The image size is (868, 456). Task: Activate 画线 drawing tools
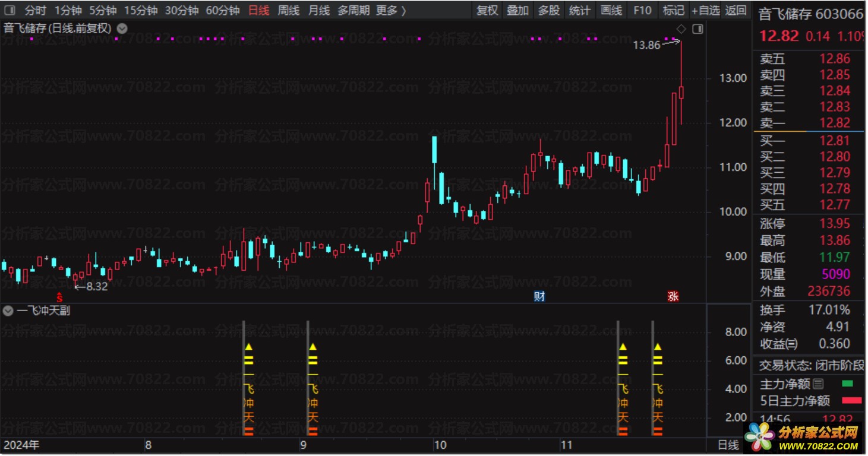pyautogui.click(x=611, y=11)
